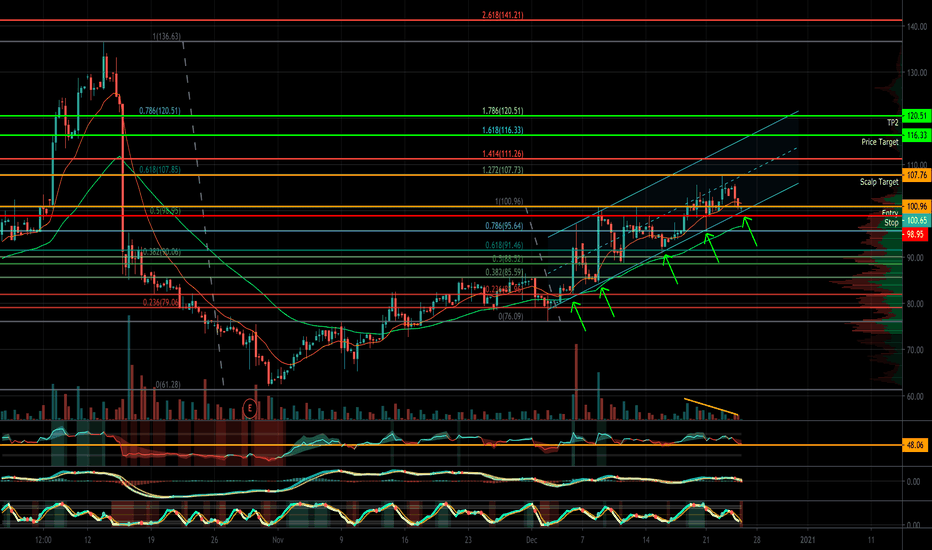The image size is (932, 550).
Task: Select the 'Stop' text label
Action: [x=891, y=222]
